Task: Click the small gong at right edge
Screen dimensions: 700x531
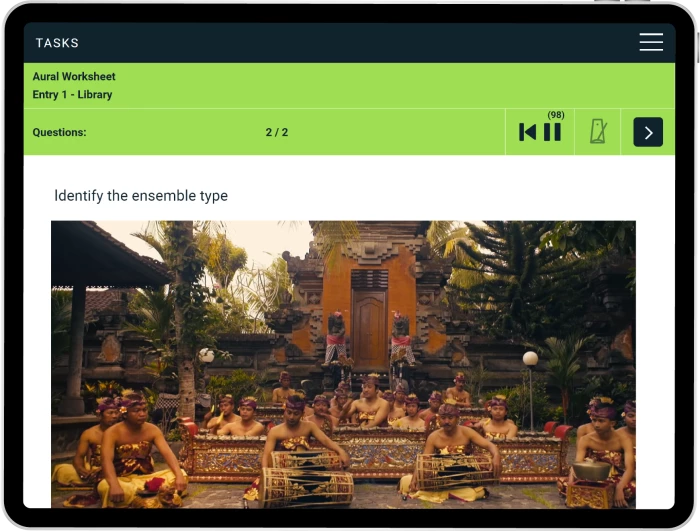Action: (592, 471)
